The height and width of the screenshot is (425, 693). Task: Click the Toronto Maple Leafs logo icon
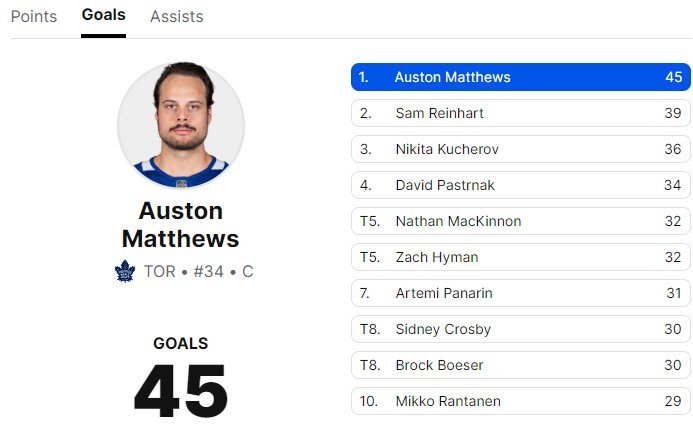(x=125, y=271)
